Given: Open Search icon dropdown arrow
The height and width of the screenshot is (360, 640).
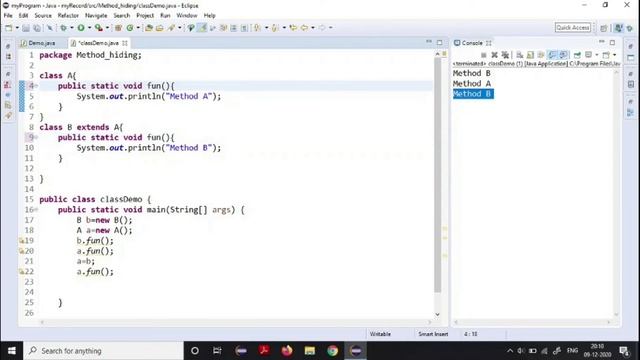Looking at the screenshot, I should tap(179, 28).
